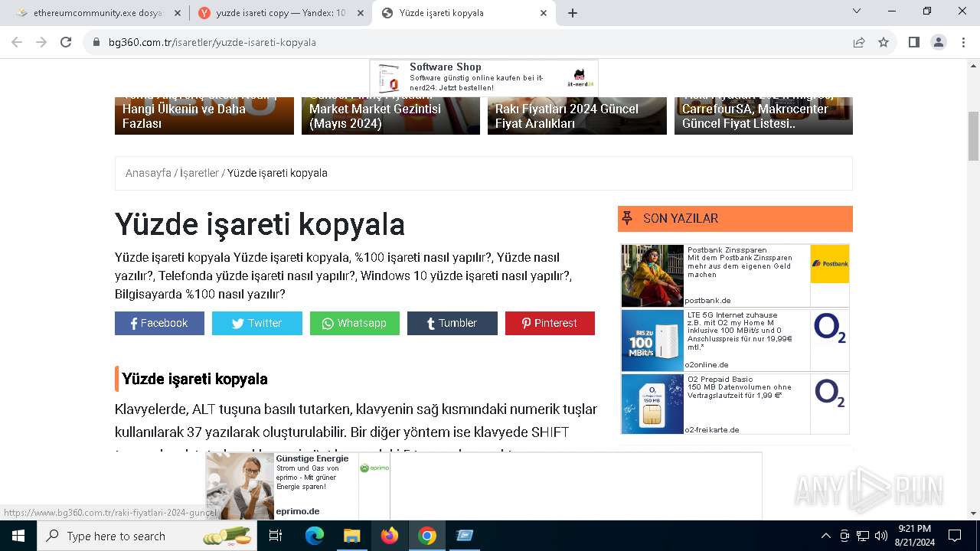The height and width of the screenshot is (551, 980).
Task: Click the Yüzde işareti kopyala main heading
Action: [x=260, y=224]
